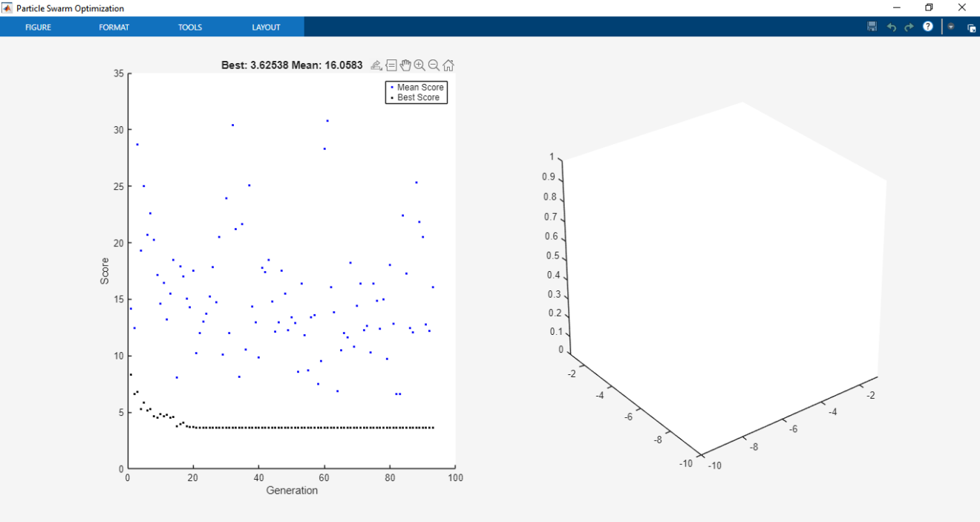
Task: Redo the last action
Action: [909, 27]
